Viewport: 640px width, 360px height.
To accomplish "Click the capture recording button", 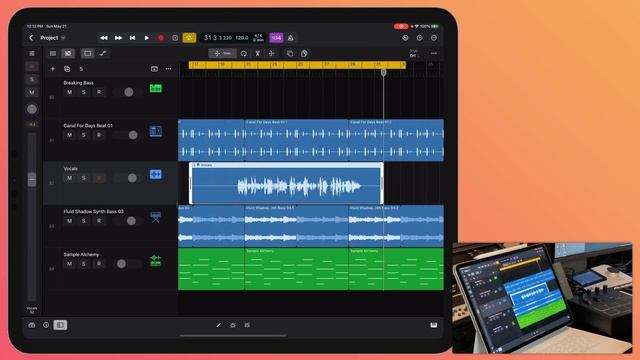I will pos(175,38).
